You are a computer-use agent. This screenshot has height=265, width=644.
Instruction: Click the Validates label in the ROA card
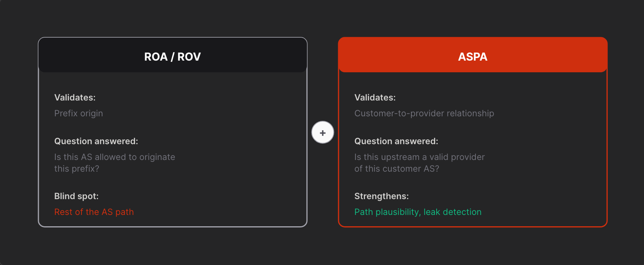click(x=75, y=97)
